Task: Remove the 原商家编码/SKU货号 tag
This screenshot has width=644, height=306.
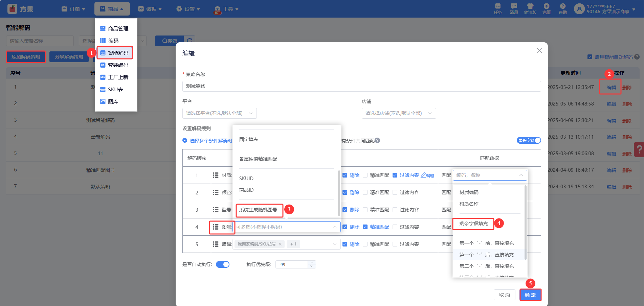Action: point(280,244)
